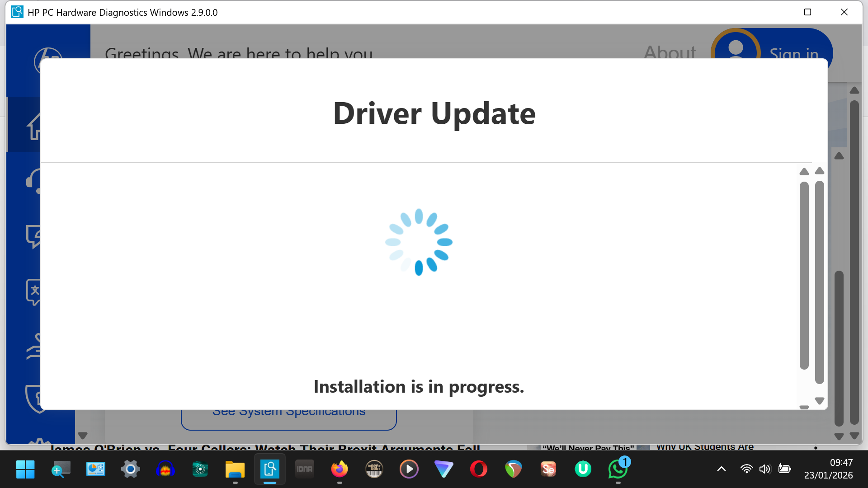
Task: Select the shield icon in HP sidebar
Action: pos(33,399)
